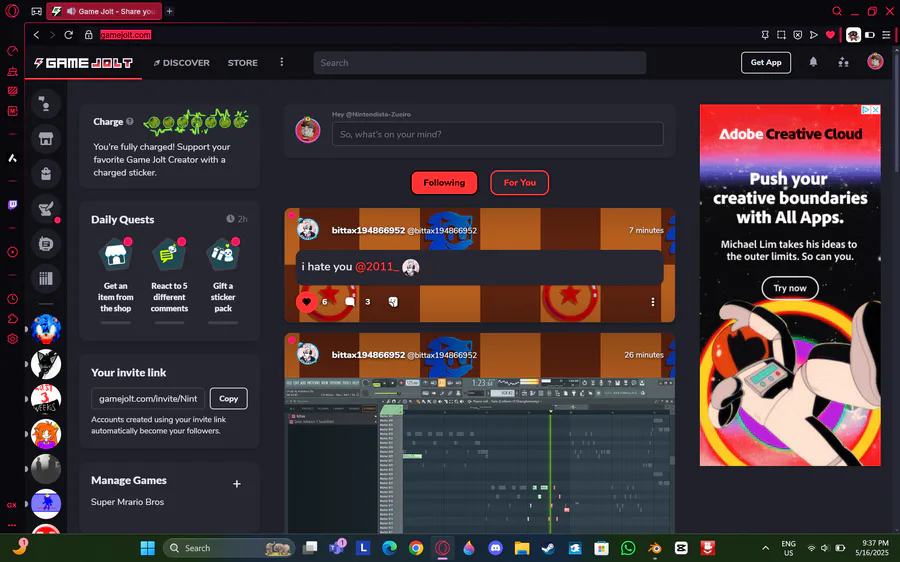
Task: Open 'Get an item from the shop' quest
Action: [x=115, y=277]
